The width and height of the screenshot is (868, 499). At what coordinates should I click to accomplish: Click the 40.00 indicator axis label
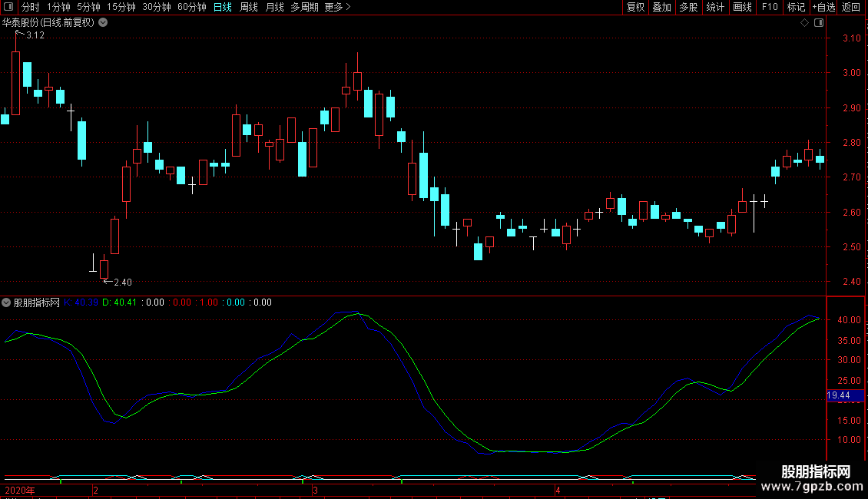coord(849,320)
